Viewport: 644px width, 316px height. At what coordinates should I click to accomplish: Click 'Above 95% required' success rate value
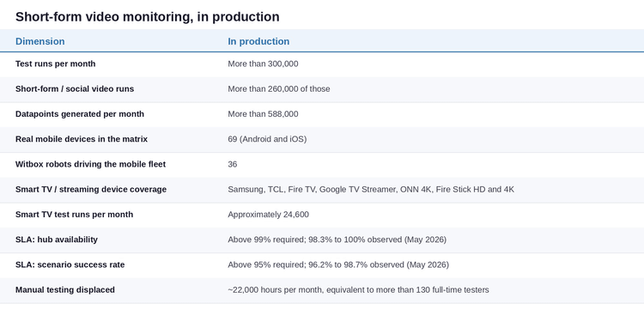[x=338, y=264]
